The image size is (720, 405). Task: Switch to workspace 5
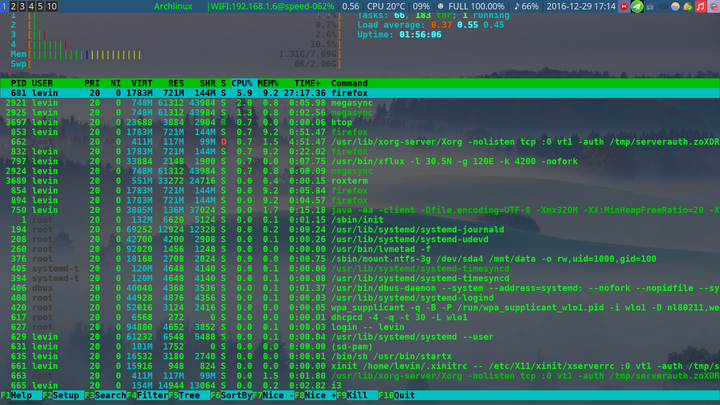40,6
